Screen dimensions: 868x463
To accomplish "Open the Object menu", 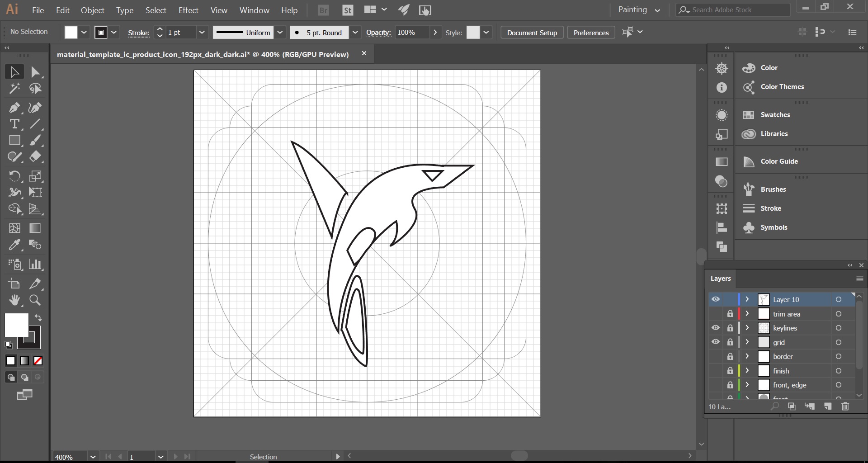I will 93,10.
